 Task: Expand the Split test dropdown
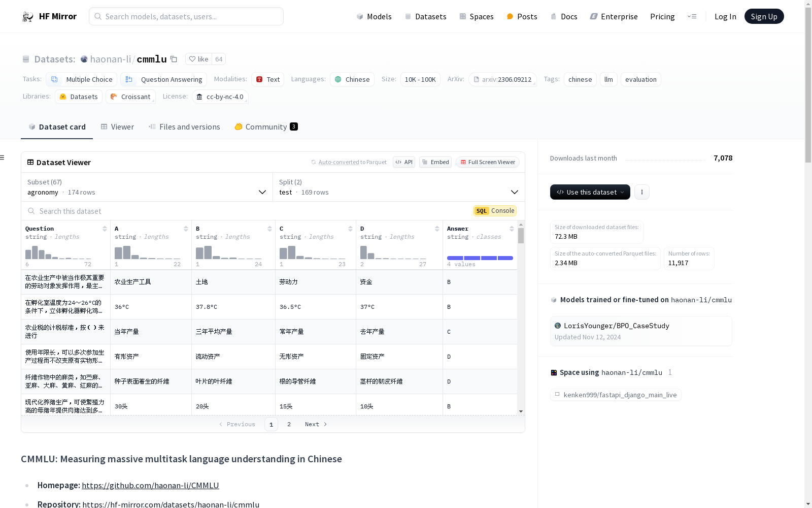pos(399,187)
